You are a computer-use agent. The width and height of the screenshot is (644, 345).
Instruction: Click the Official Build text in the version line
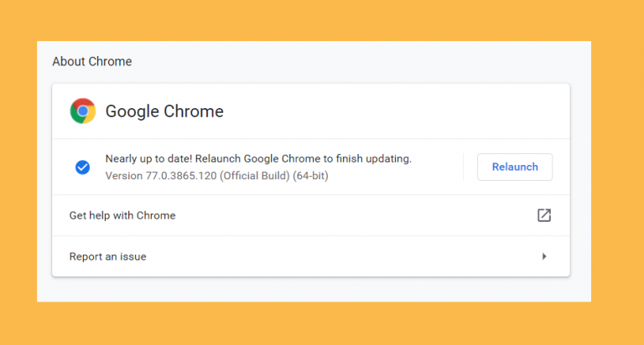255,176
